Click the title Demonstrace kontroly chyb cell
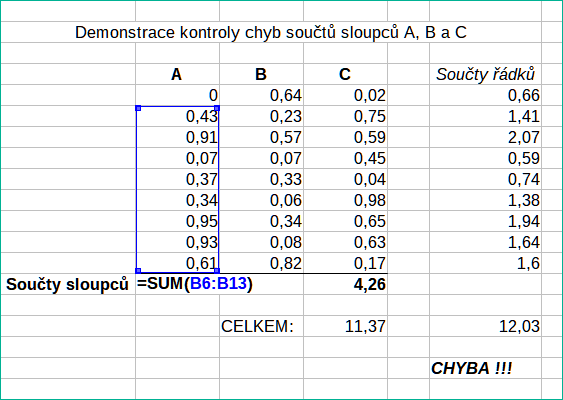Screen dimensions: 563x400 point(271,32)
